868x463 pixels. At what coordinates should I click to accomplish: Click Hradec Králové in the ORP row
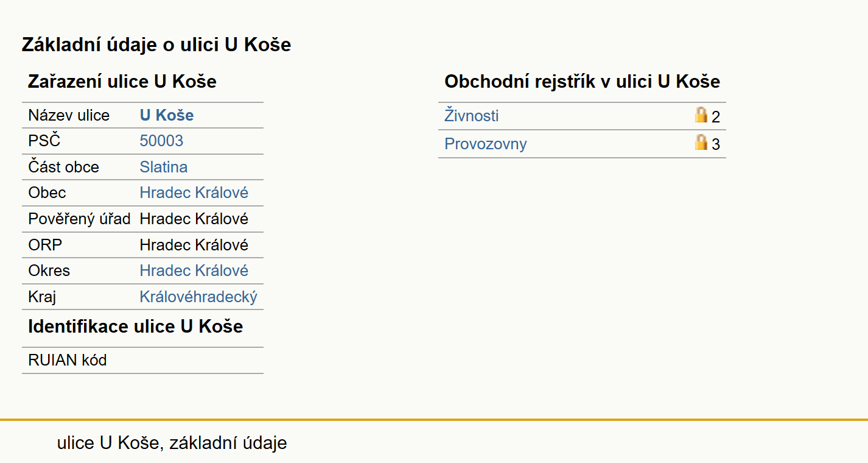pyautogui.click(x=194, y=245)
